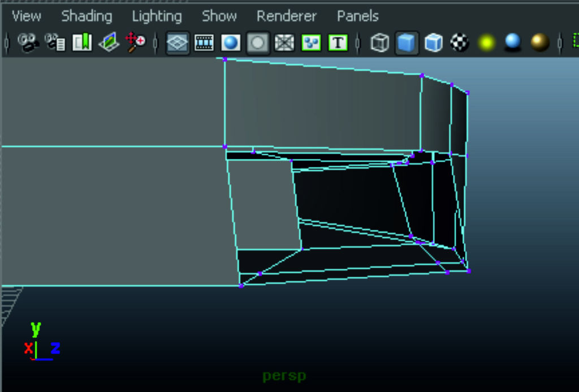
Task: Open the Show menu
Action: pos(219,16)
